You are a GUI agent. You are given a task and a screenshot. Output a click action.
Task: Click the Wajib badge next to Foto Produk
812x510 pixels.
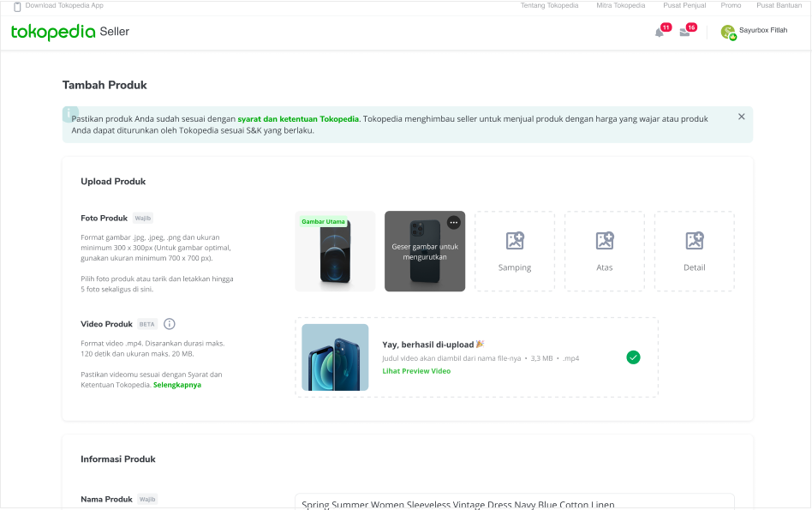143,219
